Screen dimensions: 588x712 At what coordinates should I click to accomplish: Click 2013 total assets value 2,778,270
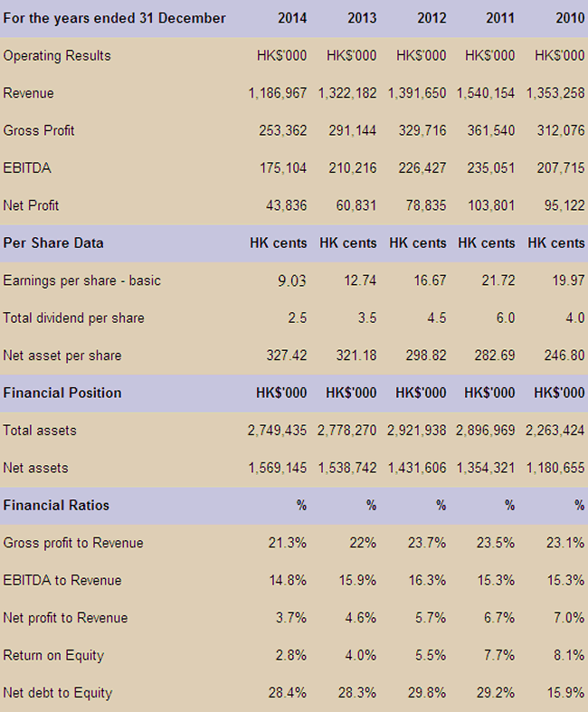(x=346, y=431)
